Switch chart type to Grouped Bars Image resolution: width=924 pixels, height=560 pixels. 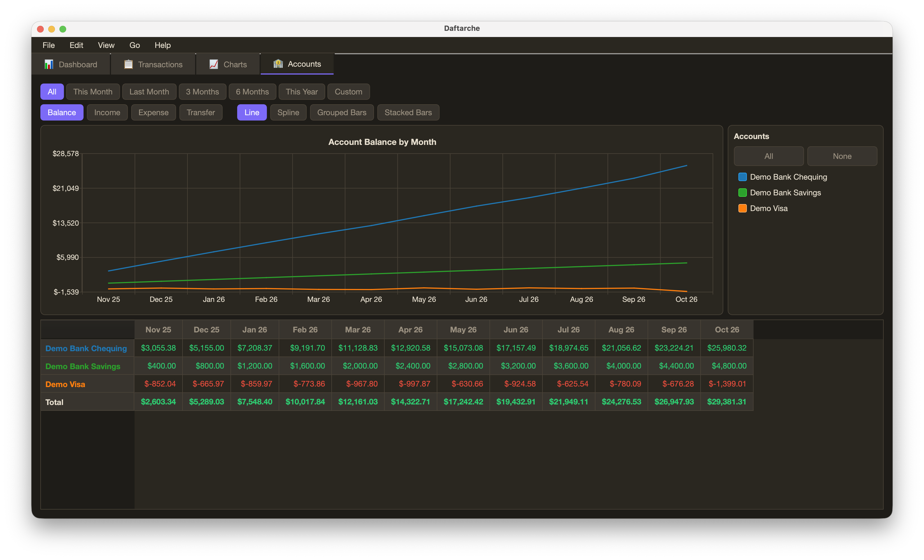[342, 112]
